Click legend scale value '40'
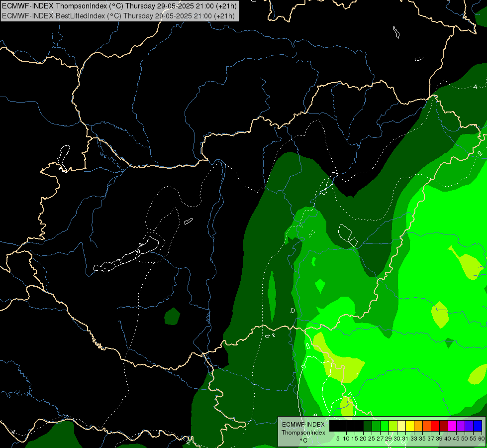 (x=448, y=439)
